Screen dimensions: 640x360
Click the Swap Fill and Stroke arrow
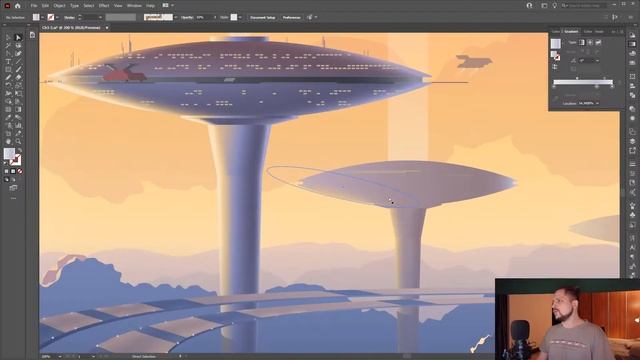[x=20, y=150]
